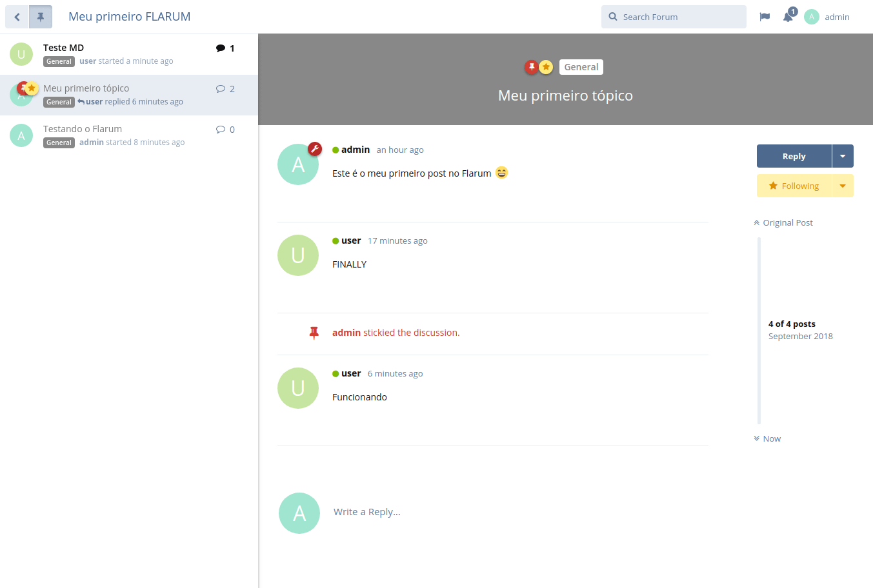This screenshot has width=873, height=588.
Task: Focus the Search Forum input field
Action: (x=674, y=17)
